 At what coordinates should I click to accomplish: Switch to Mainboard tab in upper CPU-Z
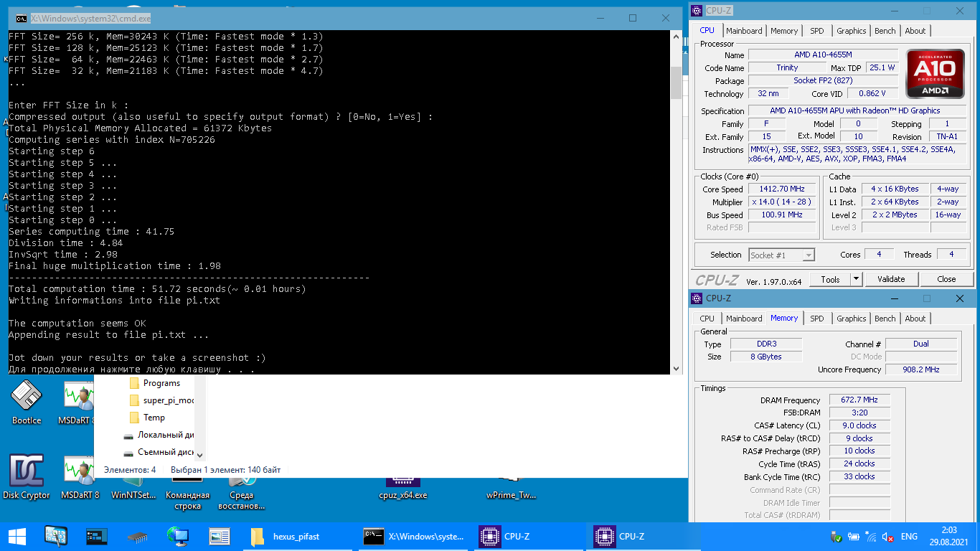[744, 31]
